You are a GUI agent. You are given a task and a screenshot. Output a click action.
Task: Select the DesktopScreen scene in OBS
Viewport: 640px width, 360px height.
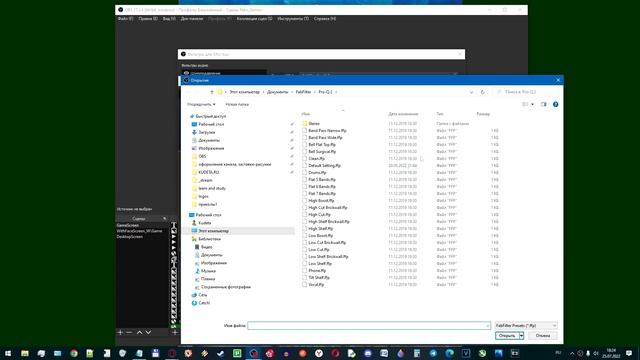click(x=130, y=237)
